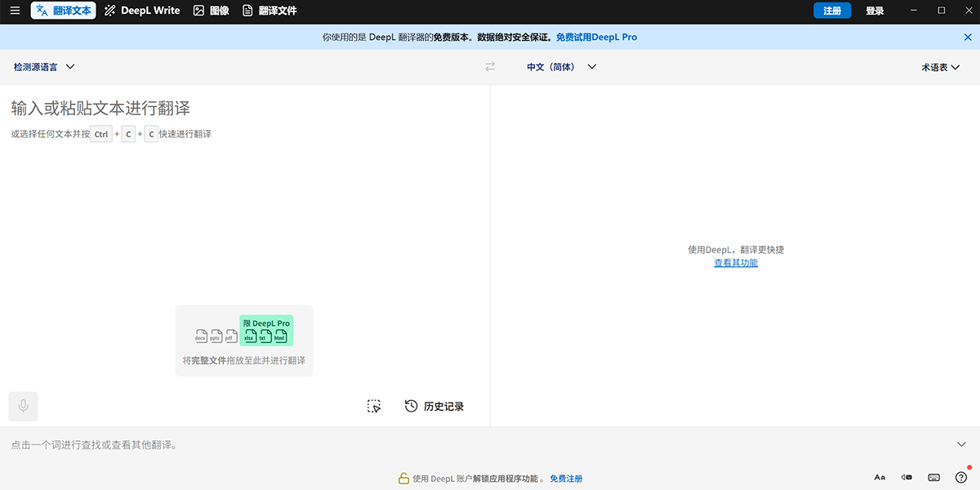Open the screen text capture tool

(x=374, y=406)
